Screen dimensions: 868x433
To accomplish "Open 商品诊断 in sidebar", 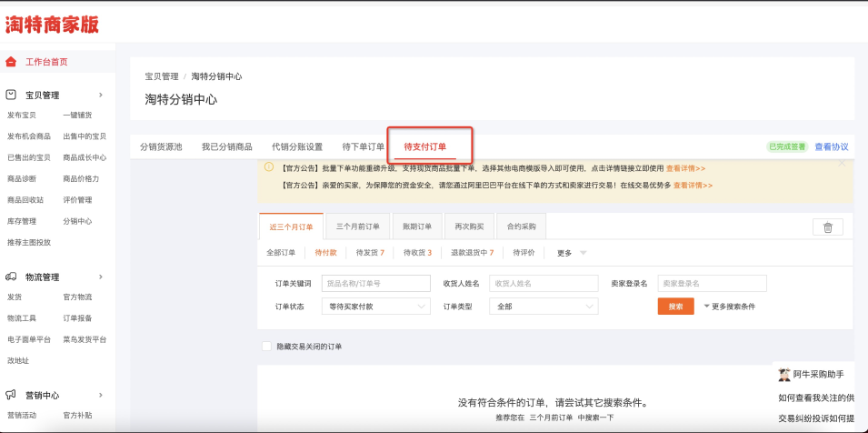I will [22, 178].
